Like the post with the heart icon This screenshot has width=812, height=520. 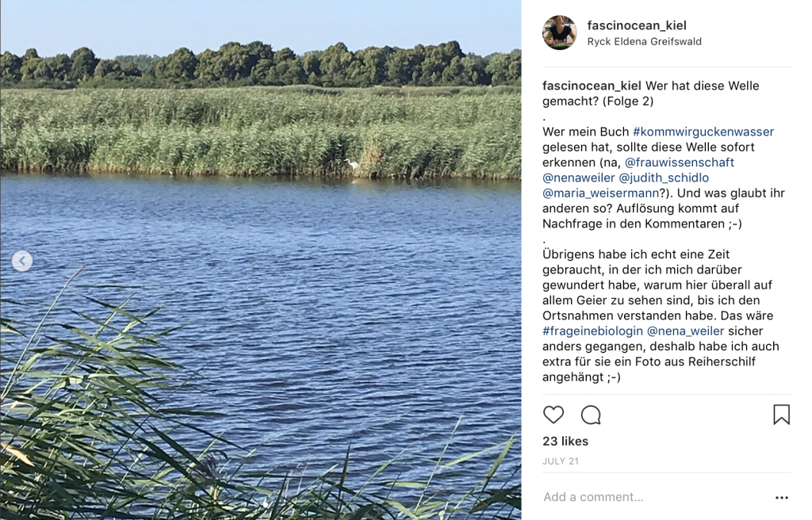[553, 415]
